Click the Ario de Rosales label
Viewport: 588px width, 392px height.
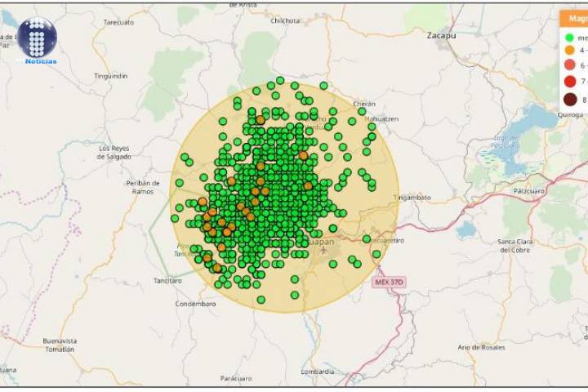pos(481,347)
